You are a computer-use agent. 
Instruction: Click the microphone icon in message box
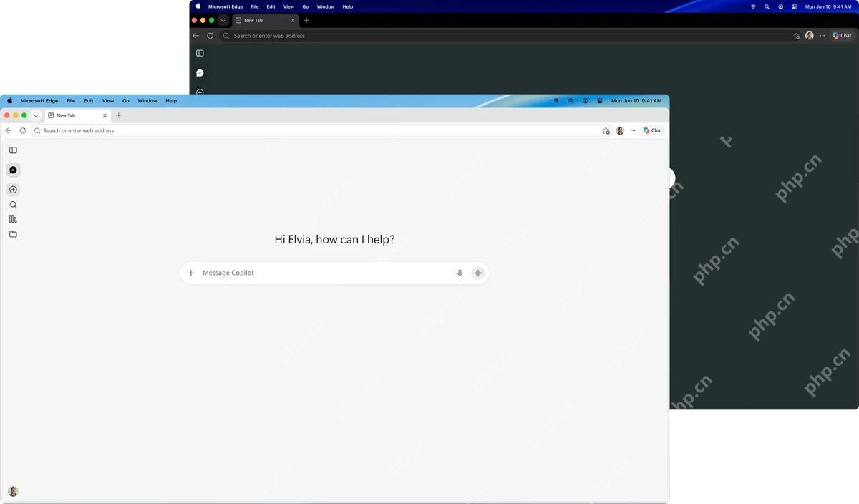460,273
